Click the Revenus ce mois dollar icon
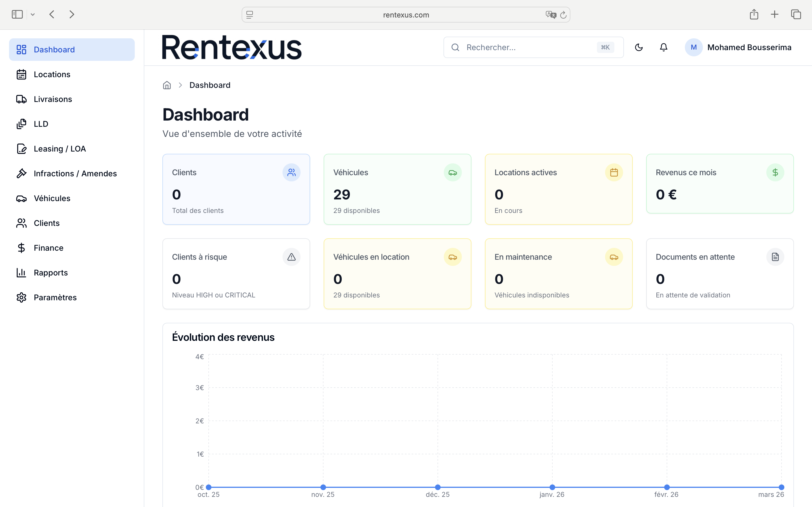This screenshot has width=812, height=507. (775, 172)
